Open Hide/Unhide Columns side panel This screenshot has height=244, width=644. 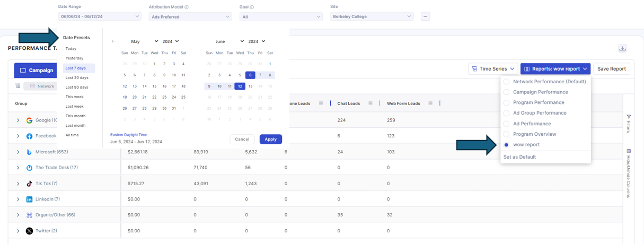tap(629, 173)
